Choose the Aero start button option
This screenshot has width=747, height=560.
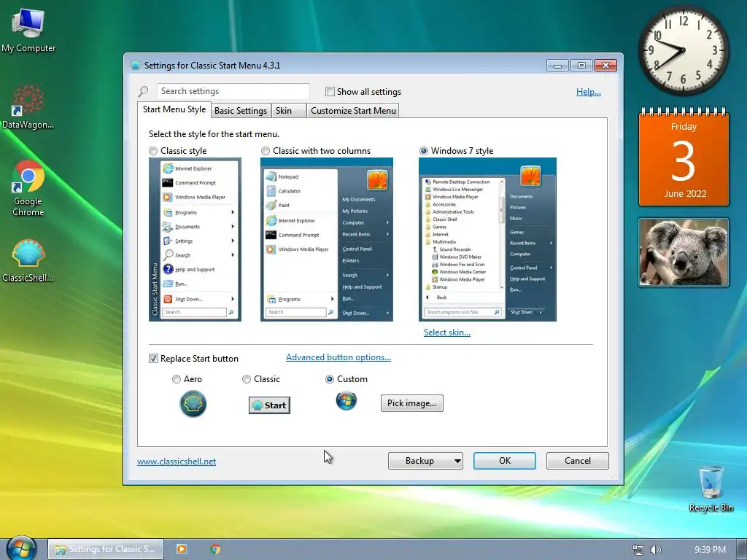pyautogui.click(x=177, y=379)
